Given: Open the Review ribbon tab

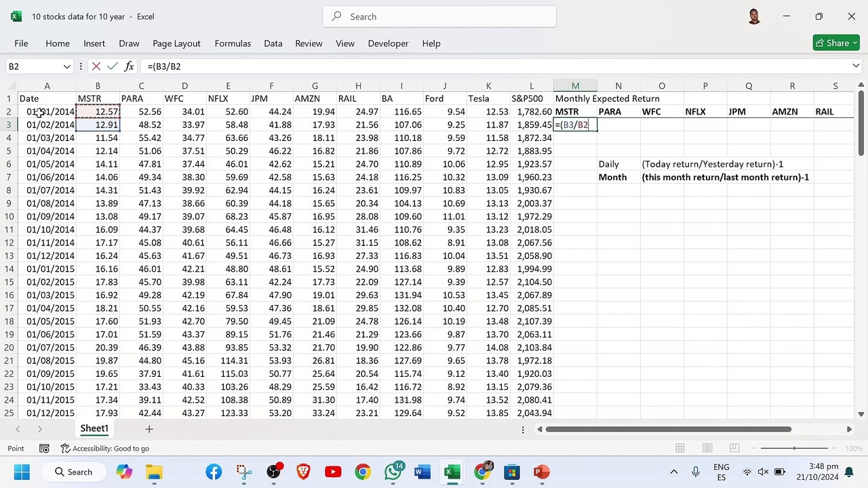Looking at the screenshot, I should (309, 43).
